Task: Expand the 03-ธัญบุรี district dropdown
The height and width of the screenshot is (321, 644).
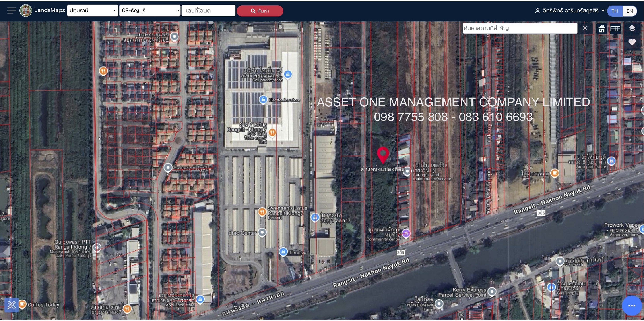Action: [150, 10]
